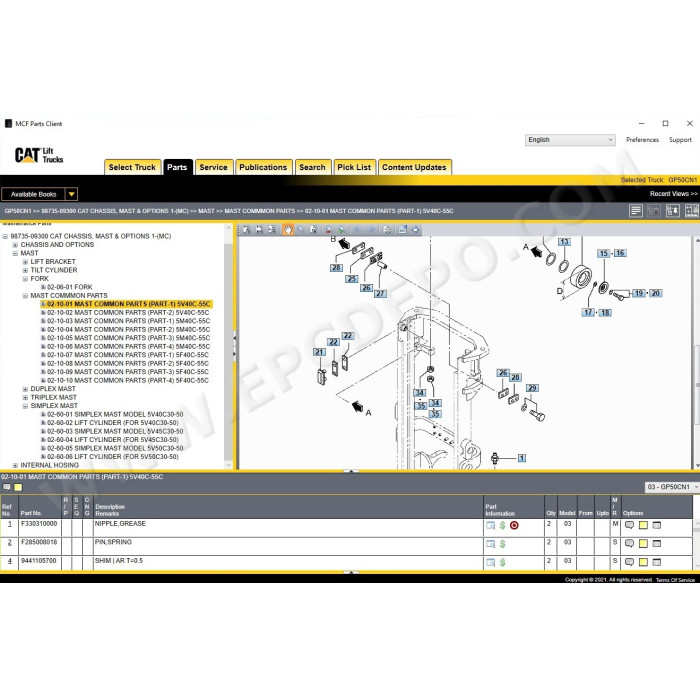Click the yellow square under the parts list title
The height and width of the screenshot is (700, 700).
point(18,487)
